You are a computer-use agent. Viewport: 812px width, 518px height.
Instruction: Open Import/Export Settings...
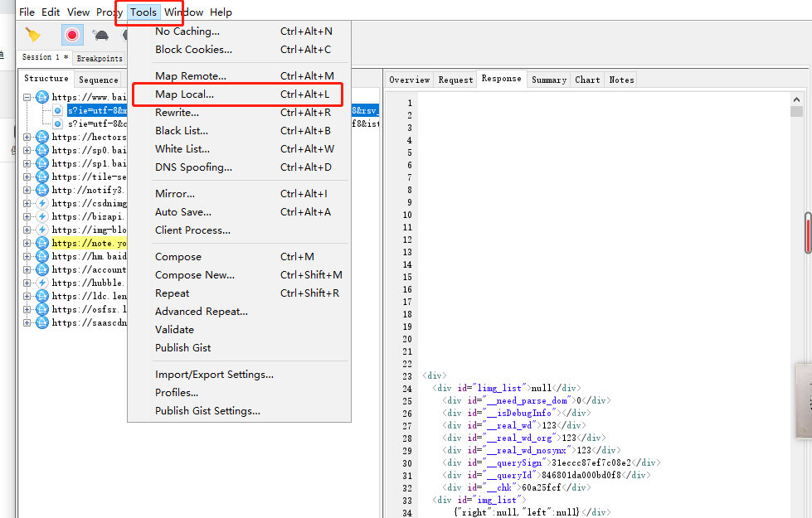(x=239, y=374)
